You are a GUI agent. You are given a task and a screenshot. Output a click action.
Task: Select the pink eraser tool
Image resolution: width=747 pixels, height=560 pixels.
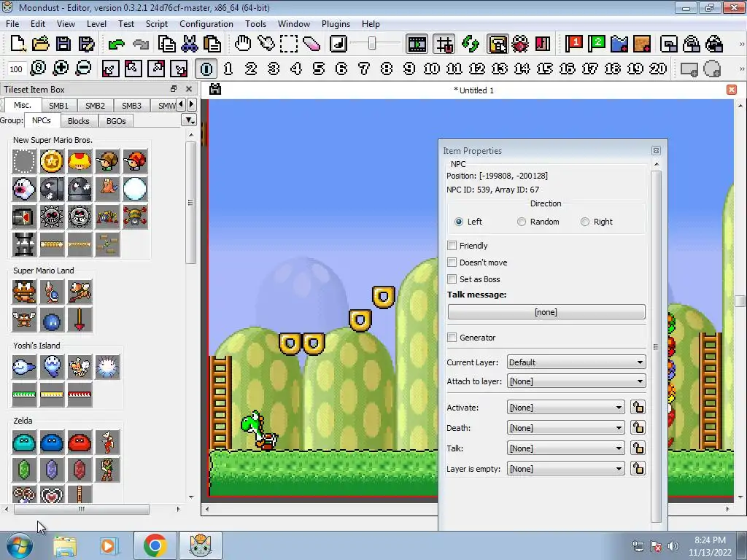[x=311, y=44]
